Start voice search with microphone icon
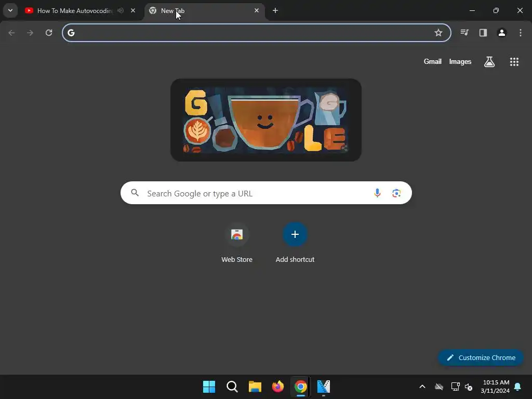 pyautogui.click(x=377, y=193)
